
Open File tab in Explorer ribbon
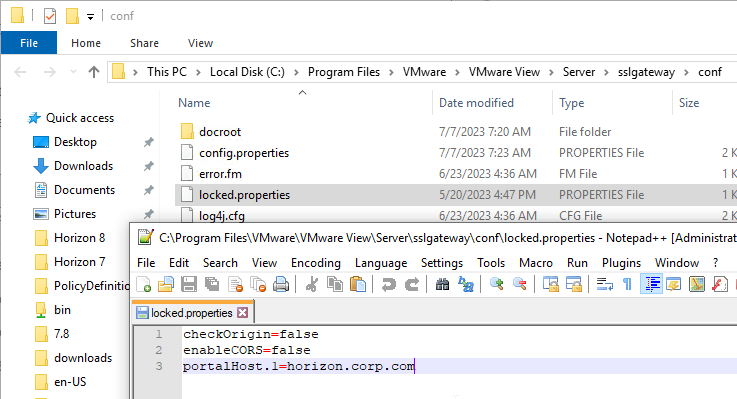click(29, 43)
